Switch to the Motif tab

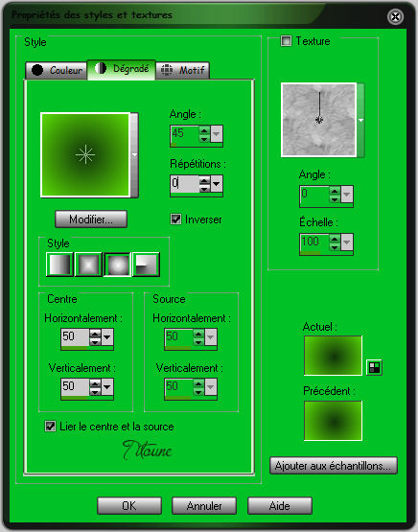[x=183, y=70]
